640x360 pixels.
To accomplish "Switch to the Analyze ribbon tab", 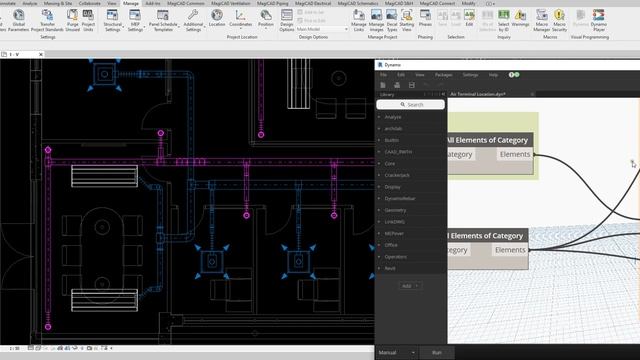I will [x=29, y=3].
